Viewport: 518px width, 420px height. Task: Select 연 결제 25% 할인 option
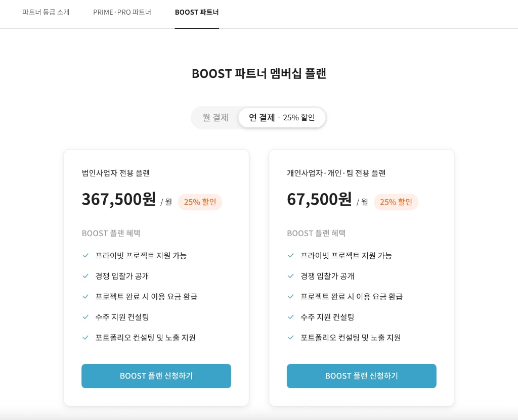click(x=282, y=118)
